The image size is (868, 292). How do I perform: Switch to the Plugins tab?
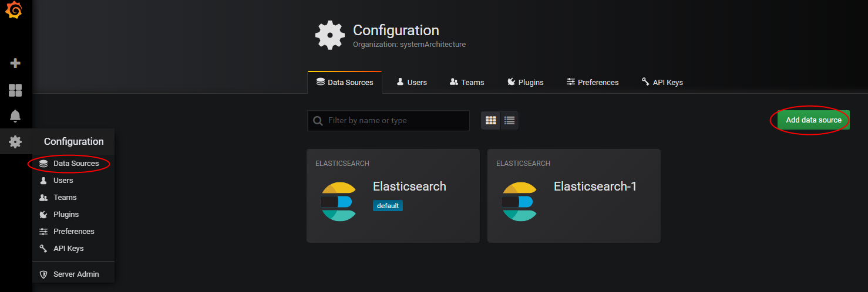[x=526, y=82]
